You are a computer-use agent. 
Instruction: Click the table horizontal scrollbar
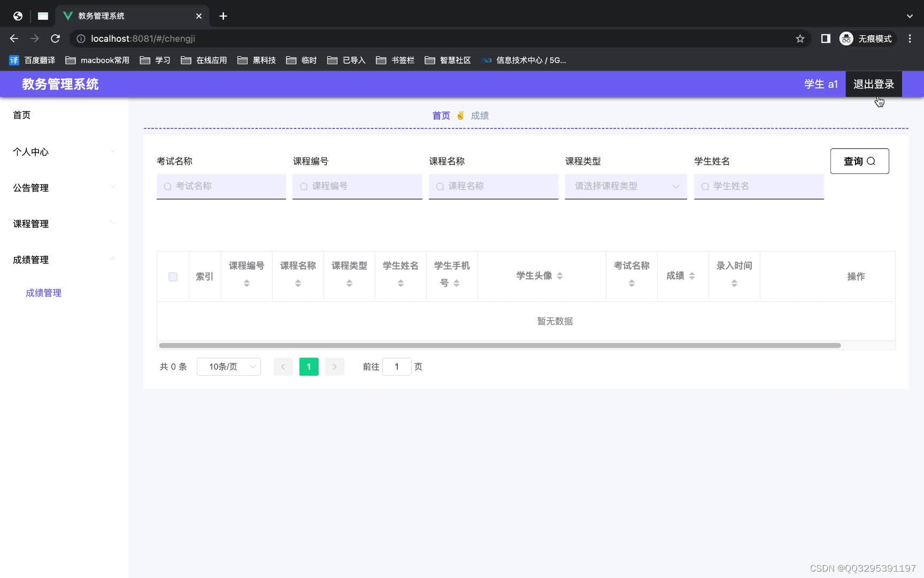pos(500,346)
